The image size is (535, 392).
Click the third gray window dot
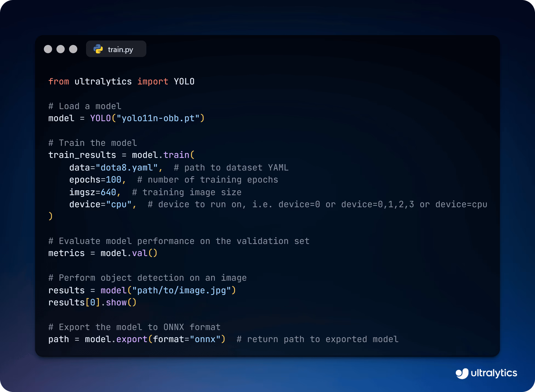(73, 49)
